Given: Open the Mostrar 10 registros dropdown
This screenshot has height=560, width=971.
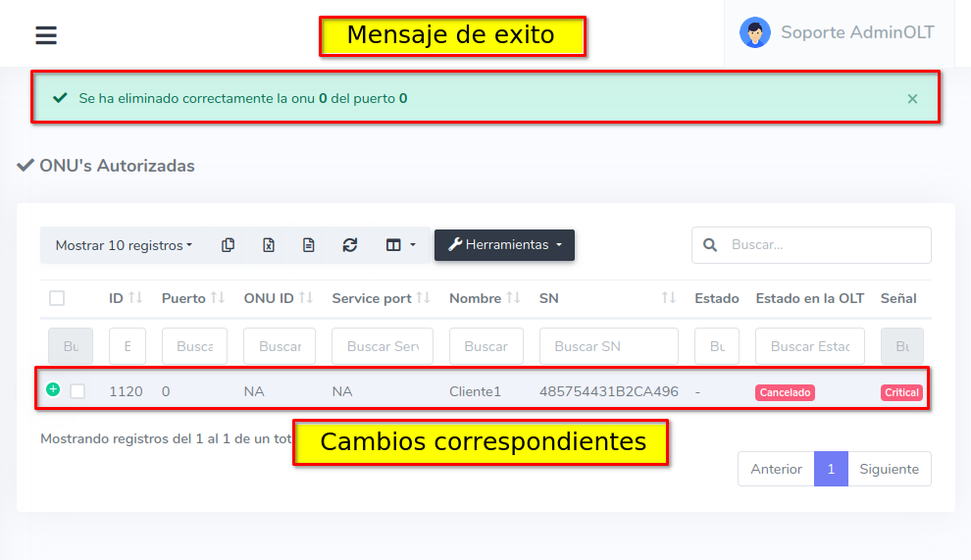Looking at the screenshot, I should 124,245.
